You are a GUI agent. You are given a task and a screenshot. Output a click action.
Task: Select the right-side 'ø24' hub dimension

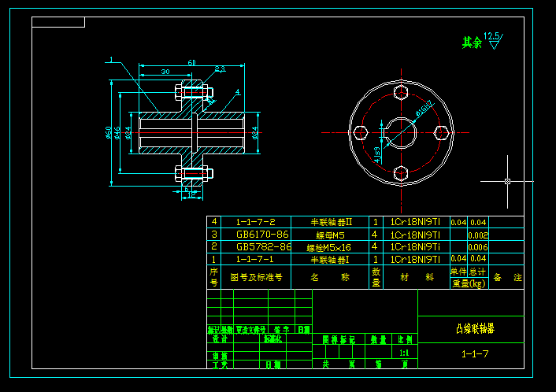[255, 132]
